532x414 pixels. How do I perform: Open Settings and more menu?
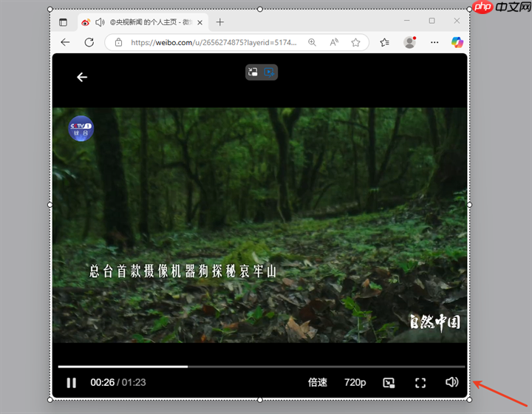(x=434, y=42)
